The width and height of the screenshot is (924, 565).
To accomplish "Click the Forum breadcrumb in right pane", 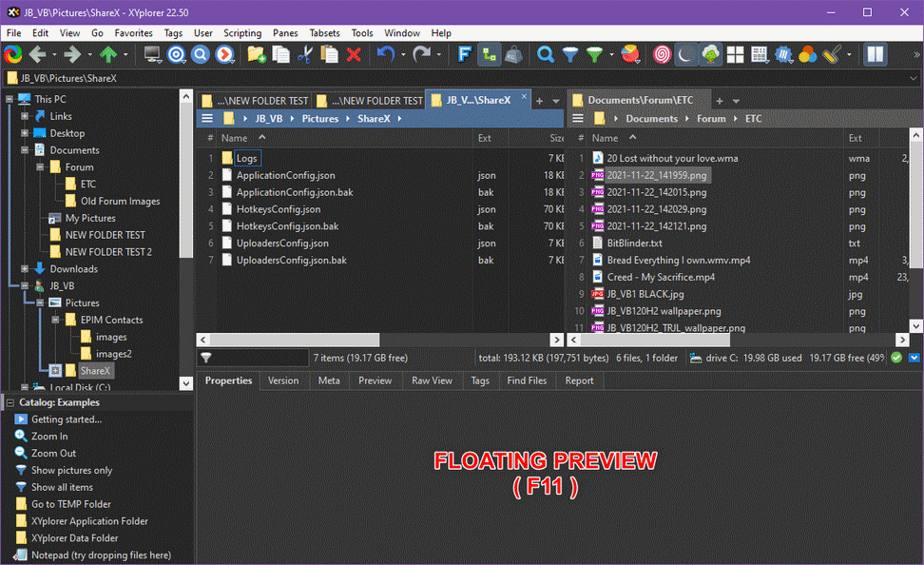I will tap(711, 119).
